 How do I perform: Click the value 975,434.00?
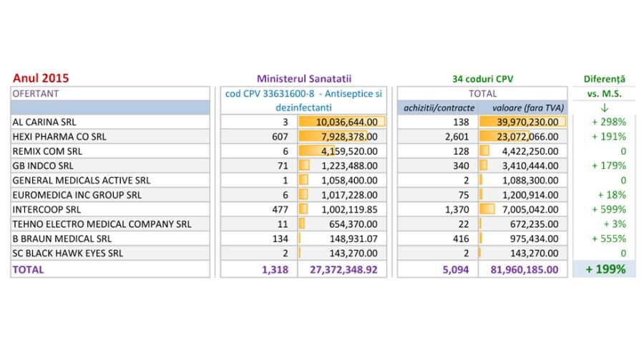[534, 238]
